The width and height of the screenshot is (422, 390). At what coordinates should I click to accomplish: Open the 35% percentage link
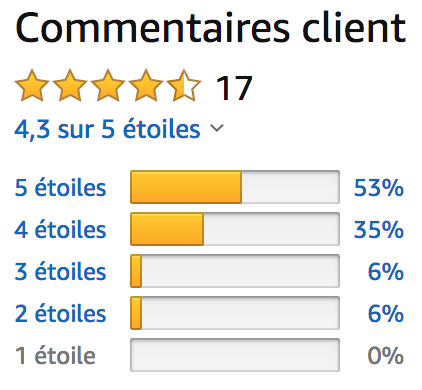click(379, 229)
